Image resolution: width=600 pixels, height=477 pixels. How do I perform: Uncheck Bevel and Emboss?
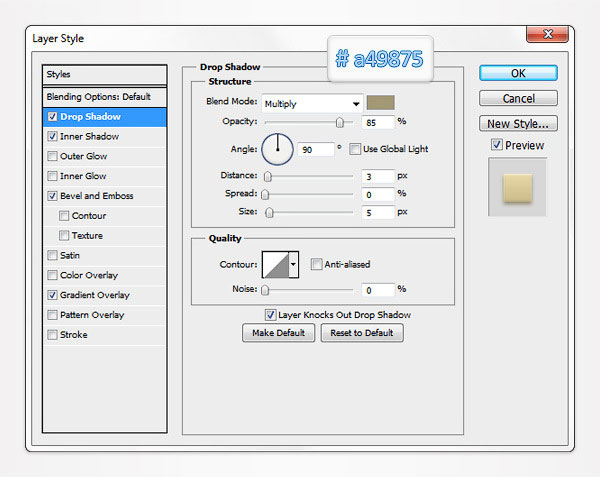(x=52, y=196)
